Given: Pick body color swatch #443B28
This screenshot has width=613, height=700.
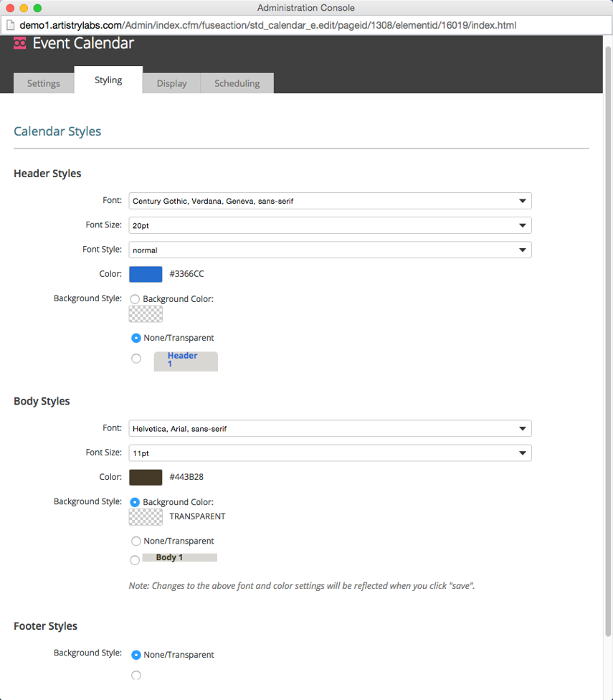Looking at the screenshot, I should point(146,477).
